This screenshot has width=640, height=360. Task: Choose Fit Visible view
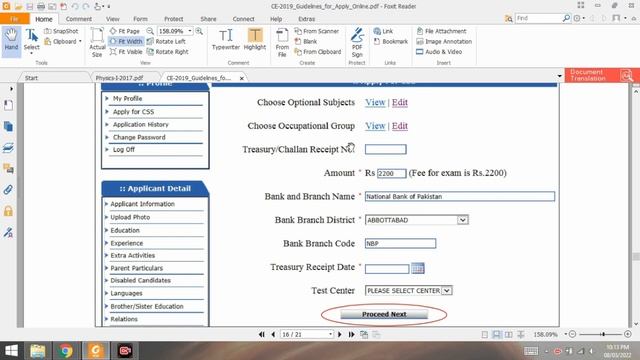[x=126, y=52]
